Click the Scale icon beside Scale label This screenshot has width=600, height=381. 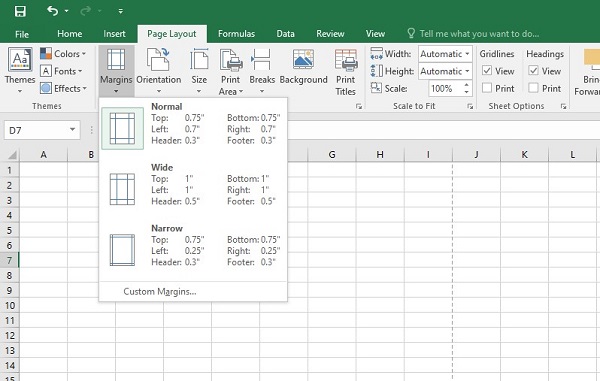[x=376, y=88]
